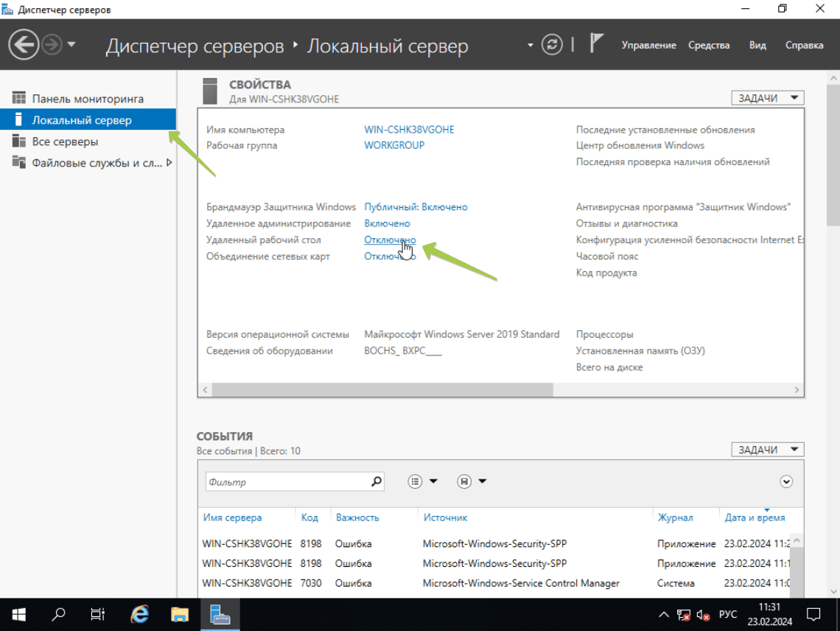Select the Microsoft-Windows-Service Control Manager source
The width and height of the screenshot is (840, 631).
coord(521,583)
